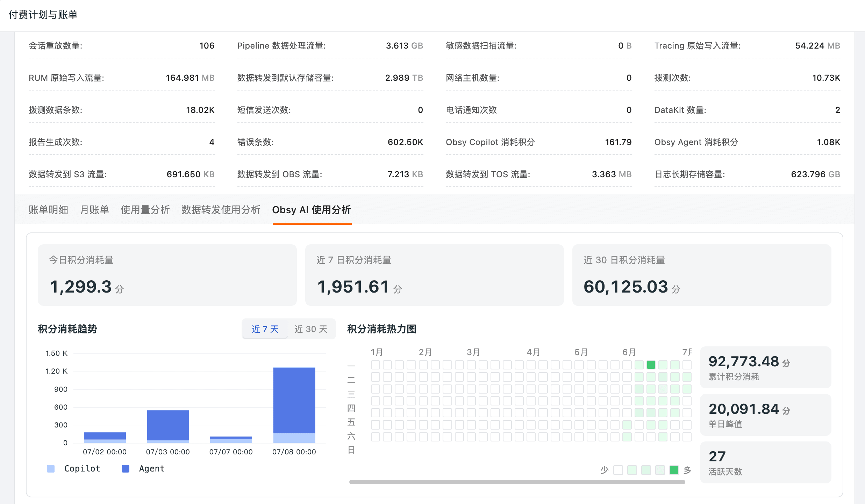Click the value 18.02K

point(200,110)
